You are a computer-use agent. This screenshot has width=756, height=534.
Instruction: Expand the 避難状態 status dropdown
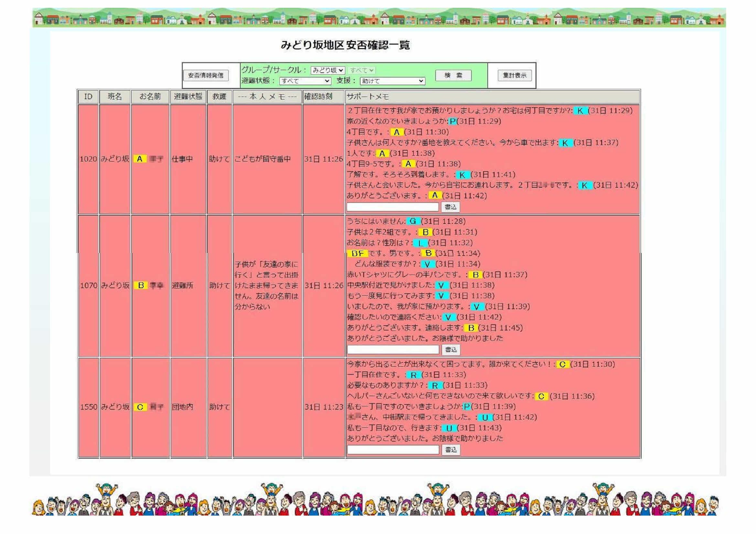(x=305, y=81)
